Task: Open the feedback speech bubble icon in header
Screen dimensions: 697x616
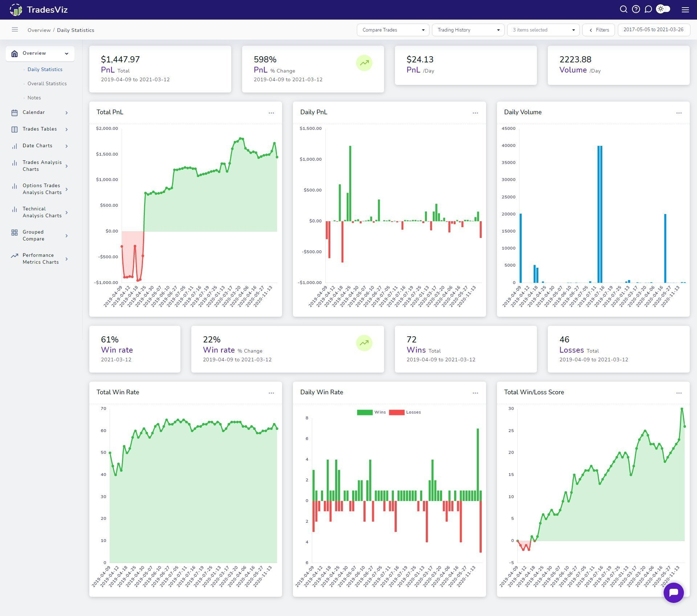Action: point(648,9)
